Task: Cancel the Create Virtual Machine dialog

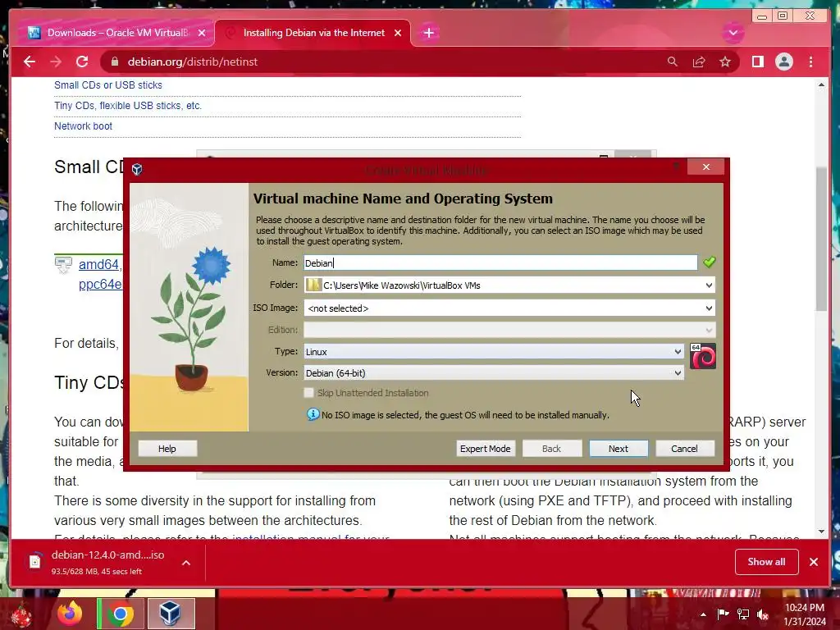Action: click(685, 449)
